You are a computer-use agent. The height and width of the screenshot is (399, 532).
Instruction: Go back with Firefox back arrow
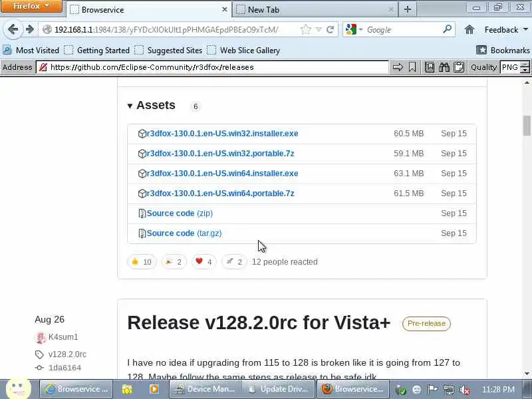13,29
